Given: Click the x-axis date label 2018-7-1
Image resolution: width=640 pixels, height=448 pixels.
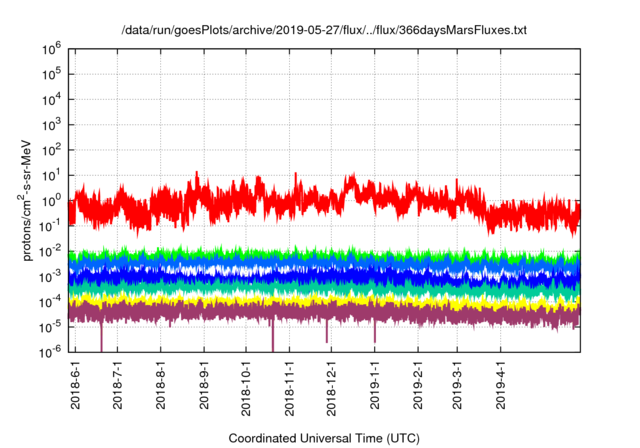Looking at the screenshot, I should click(118, 385).
